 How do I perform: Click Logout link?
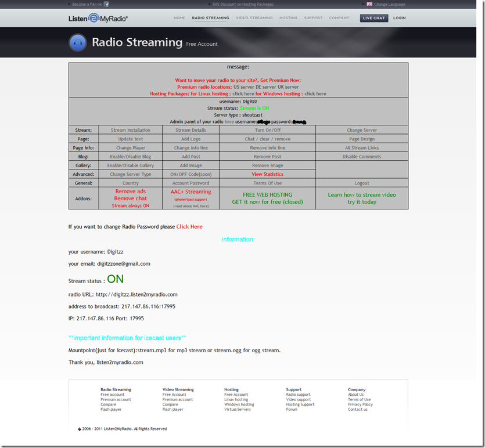[362, 183]
